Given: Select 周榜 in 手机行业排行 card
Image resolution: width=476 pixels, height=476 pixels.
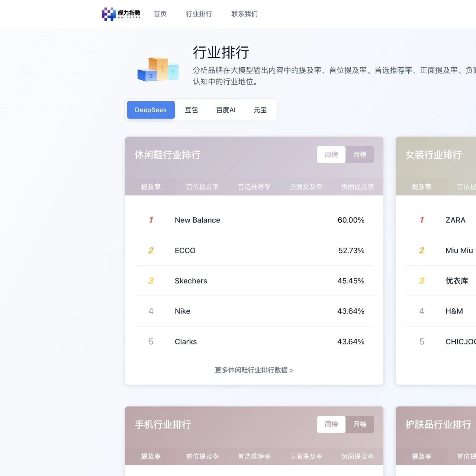Looking at the screenshot, I should (331, 424).
